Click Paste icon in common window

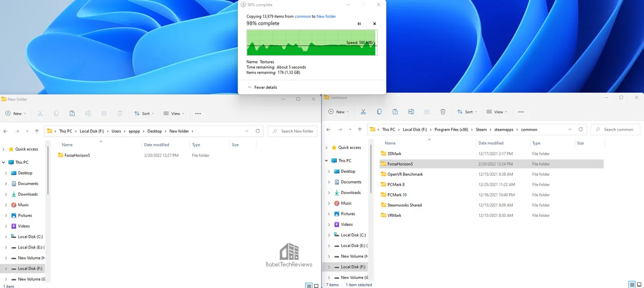tap(395, 112)
